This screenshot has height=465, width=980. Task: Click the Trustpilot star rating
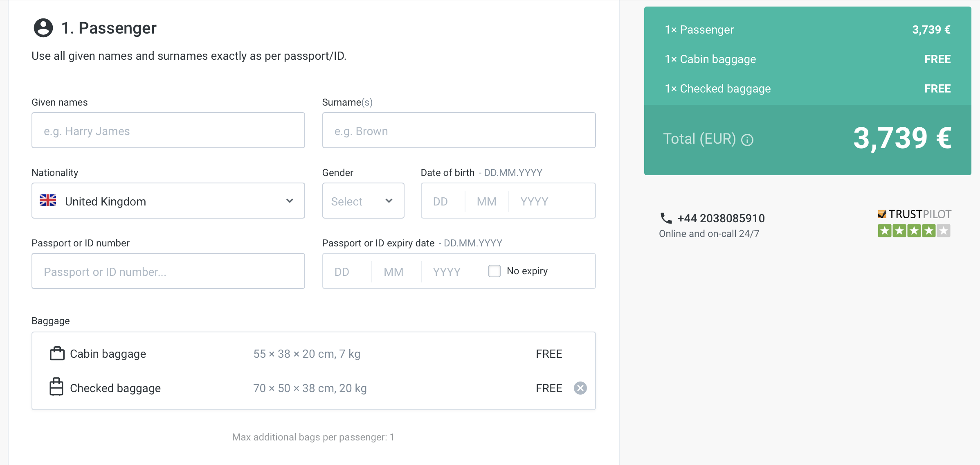(x=914, y=231)
